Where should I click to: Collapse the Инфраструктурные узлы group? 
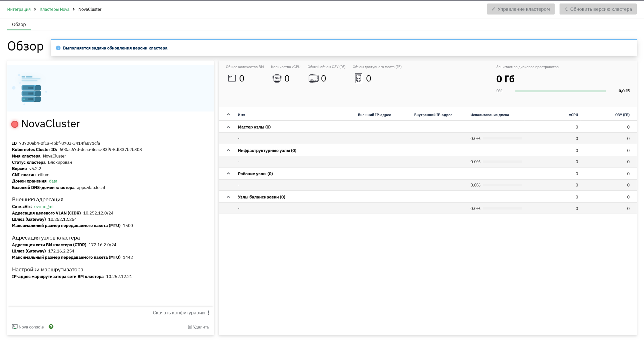tap(228, 150)
